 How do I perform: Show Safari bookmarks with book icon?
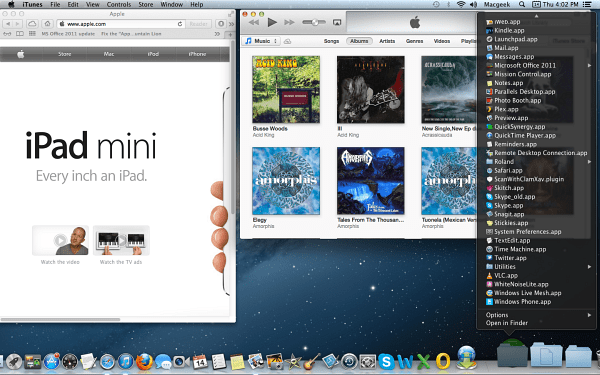click(20, 34)
